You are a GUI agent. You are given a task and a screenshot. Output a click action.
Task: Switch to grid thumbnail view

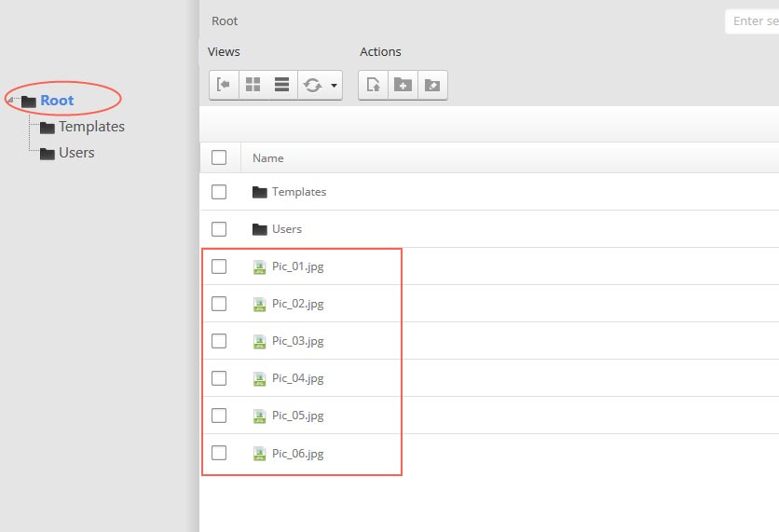253,85
